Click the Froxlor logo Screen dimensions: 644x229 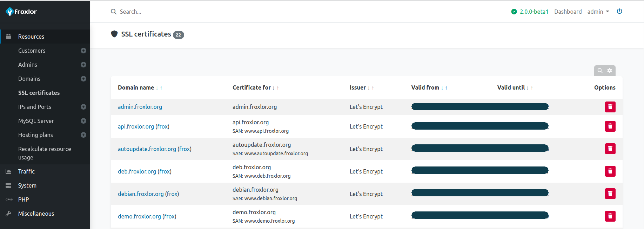tap(21, 12)
